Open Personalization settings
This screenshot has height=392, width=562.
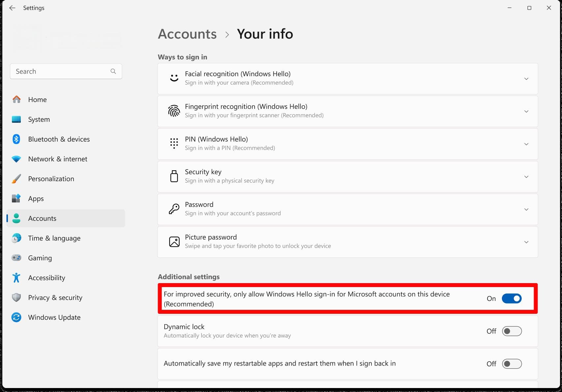coord(66,179)
